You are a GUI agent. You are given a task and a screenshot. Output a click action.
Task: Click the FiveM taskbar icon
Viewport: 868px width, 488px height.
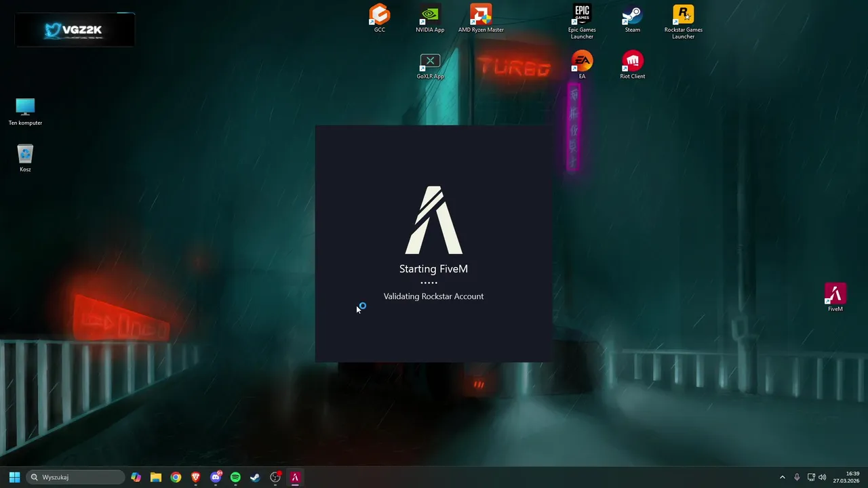pos(295,477)
